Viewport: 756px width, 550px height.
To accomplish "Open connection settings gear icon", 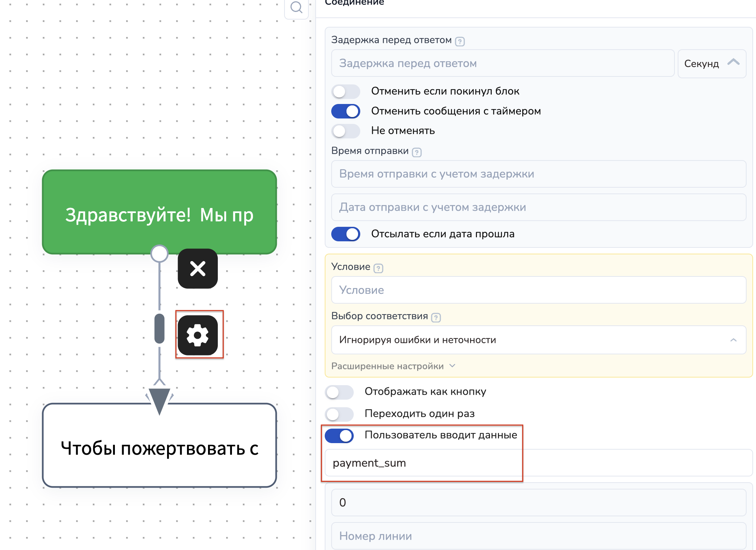I will pyautogui.click(x=198, y=335).
